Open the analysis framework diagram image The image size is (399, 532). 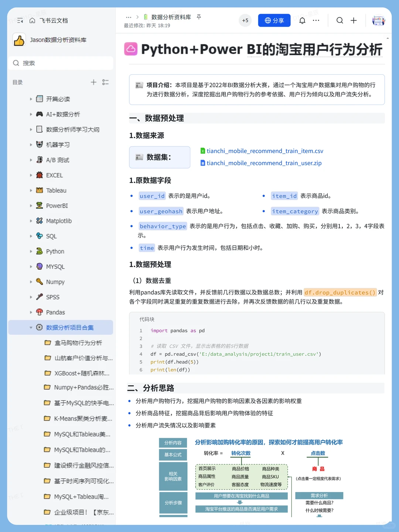pyautogui.click(x=252, y=477)
